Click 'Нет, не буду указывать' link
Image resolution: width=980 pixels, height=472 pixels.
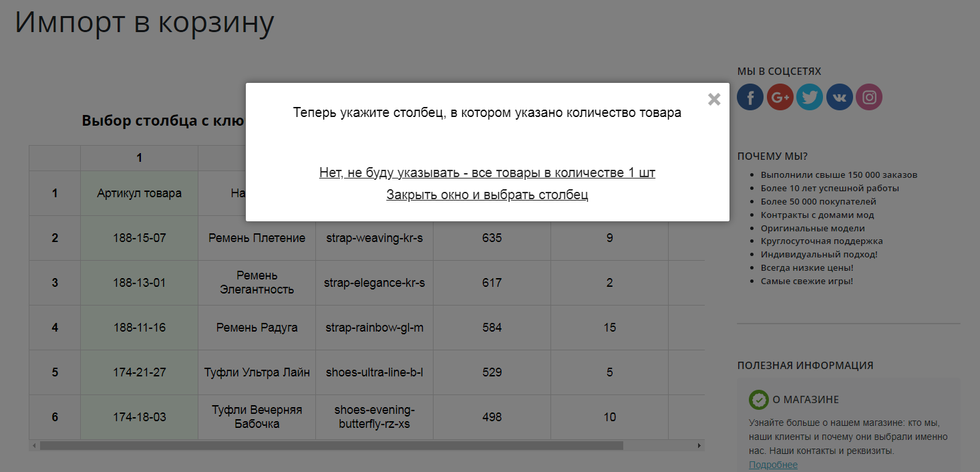click(487, 172)
